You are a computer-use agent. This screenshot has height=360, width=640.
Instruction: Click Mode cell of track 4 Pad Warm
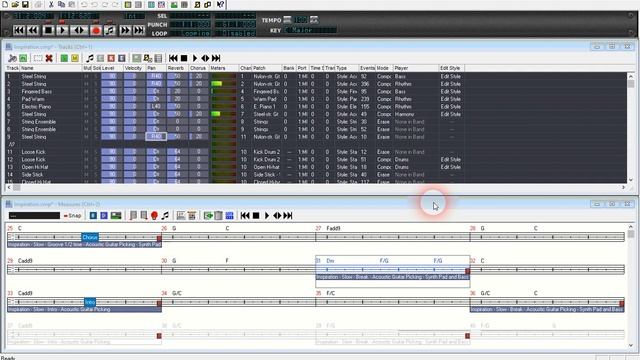(384, 99)
